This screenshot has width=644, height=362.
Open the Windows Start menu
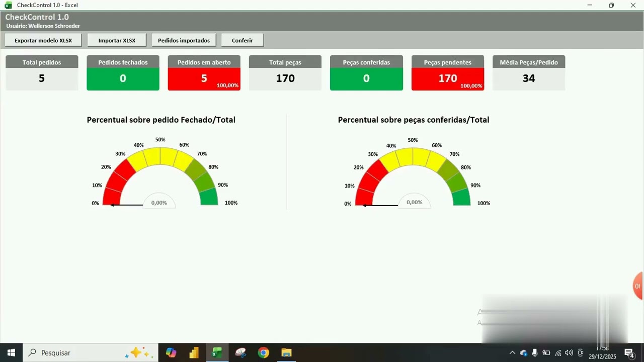[x=11, y=352]
